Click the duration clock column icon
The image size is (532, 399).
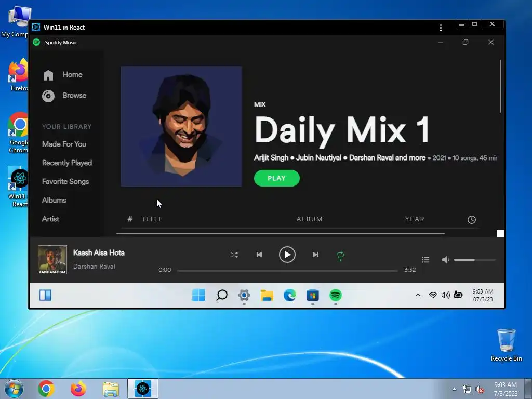pos(472,220)
